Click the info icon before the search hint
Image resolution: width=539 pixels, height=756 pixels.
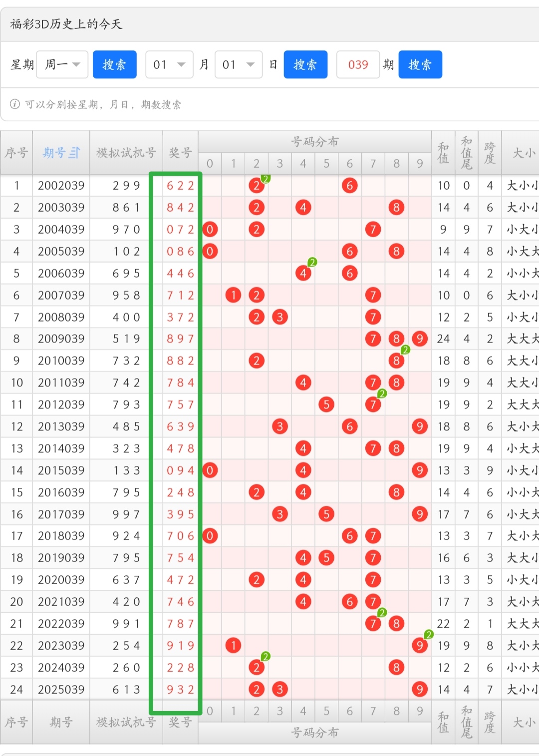click(x=15, y=104)
